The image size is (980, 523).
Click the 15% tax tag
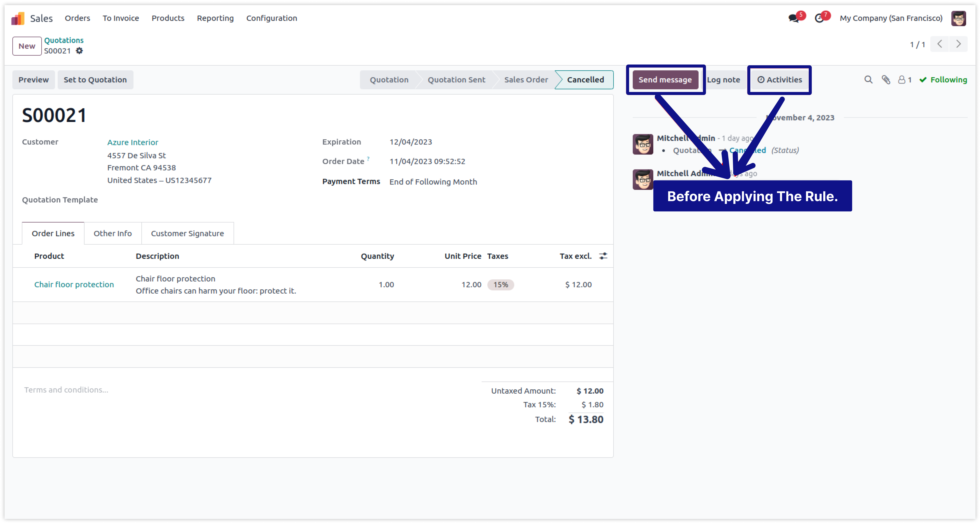click(x=501, y=284)
